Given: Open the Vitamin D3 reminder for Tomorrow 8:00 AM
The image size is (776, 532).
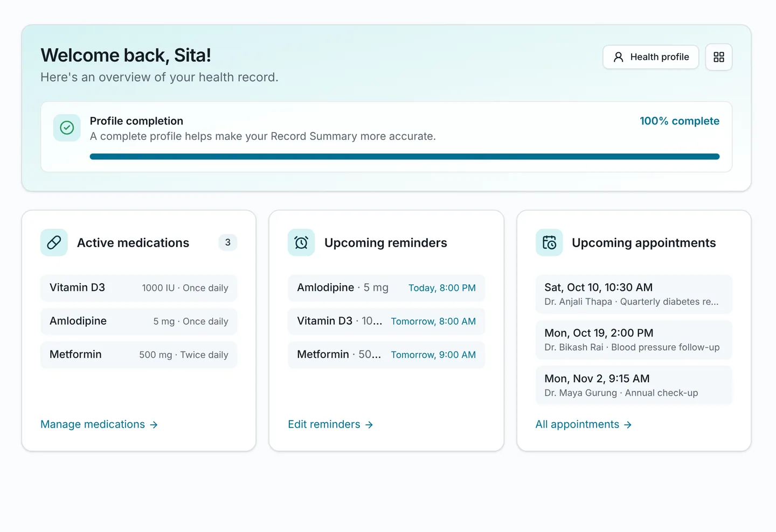Looking at the screenshot, I should (x=386, y=321).
